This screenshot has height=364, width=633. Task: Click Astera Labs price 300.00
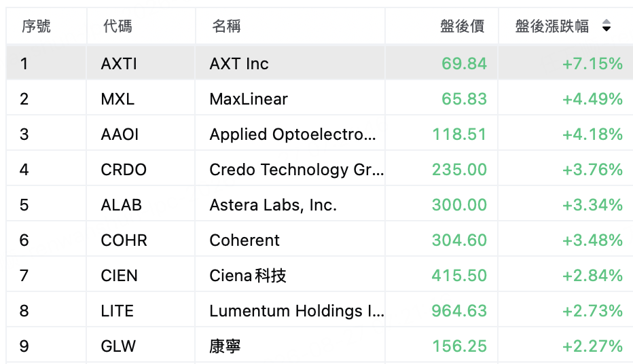[x=459, y=205]
